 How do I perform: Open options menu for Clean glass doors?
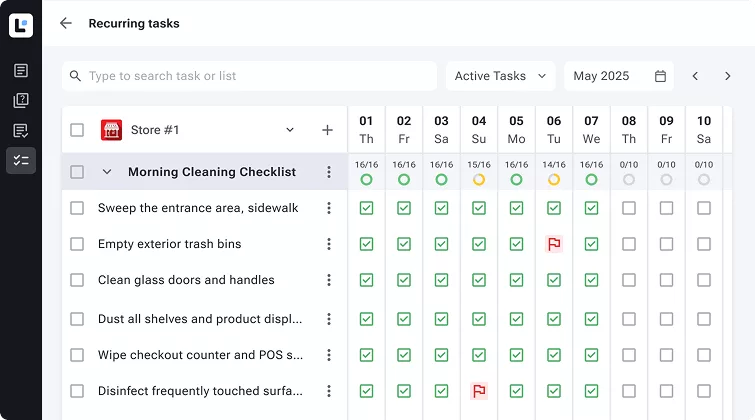(x=329, y=280)
